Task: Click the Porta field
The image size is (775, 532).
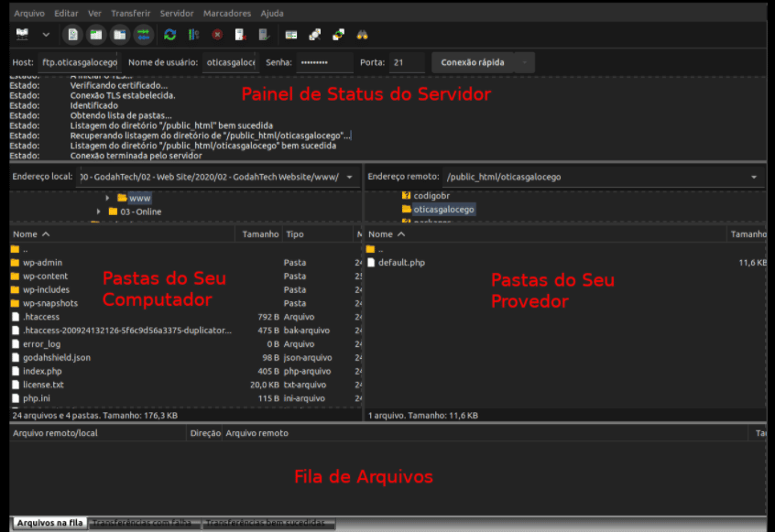Action: (x=407, y=63)
